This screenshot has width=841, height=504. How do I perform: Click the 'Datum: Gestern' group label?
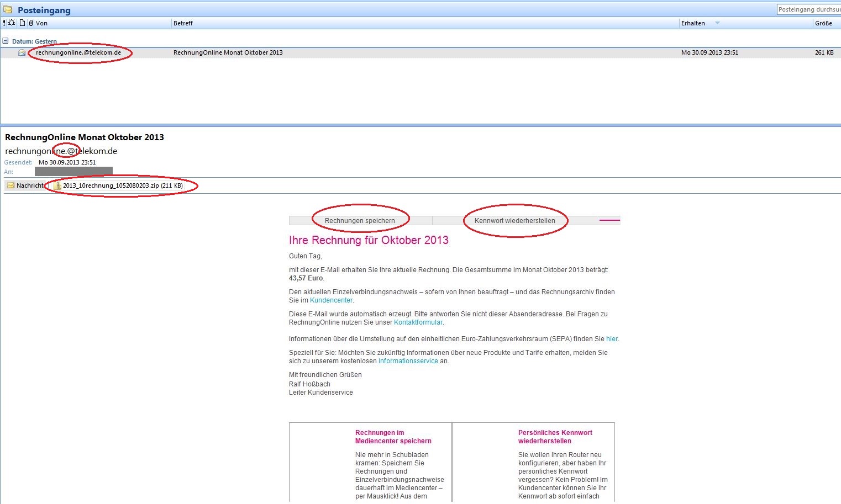pos(34,41)
